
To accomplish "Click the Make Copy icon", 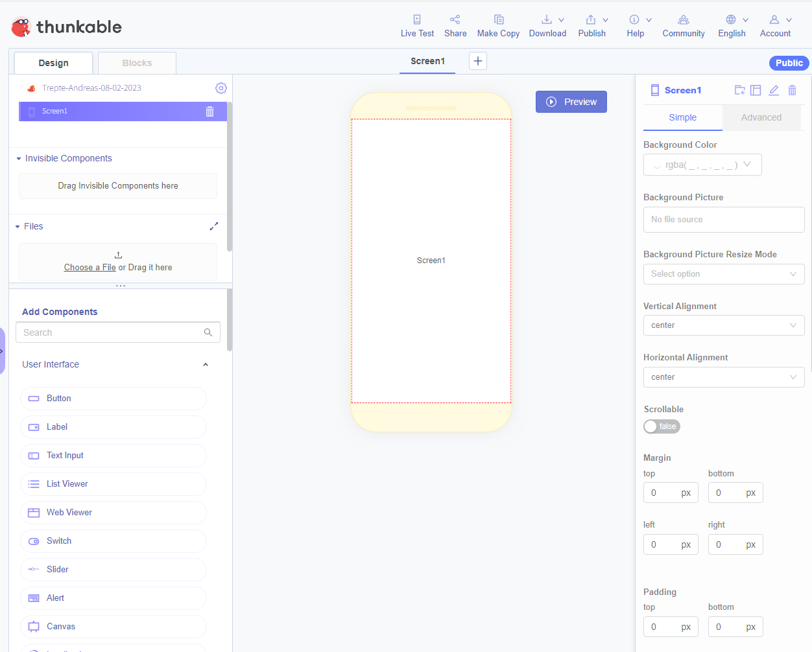I will [498, 19].
